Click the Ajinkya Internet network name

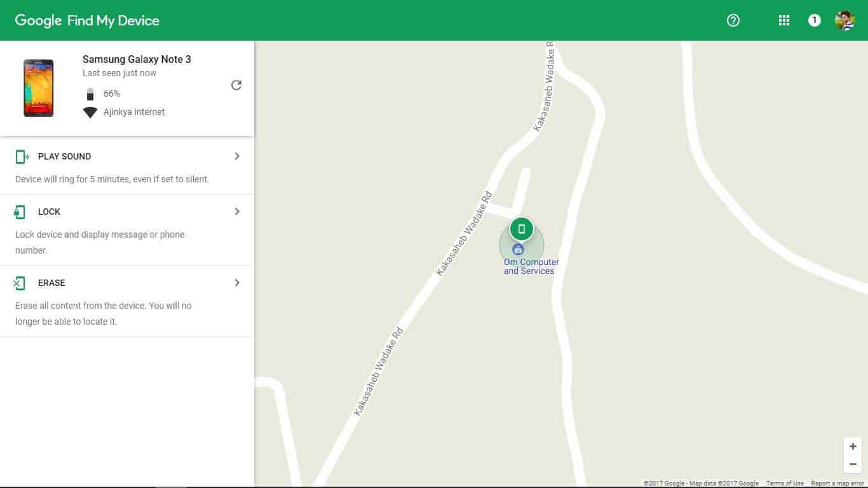134,112
